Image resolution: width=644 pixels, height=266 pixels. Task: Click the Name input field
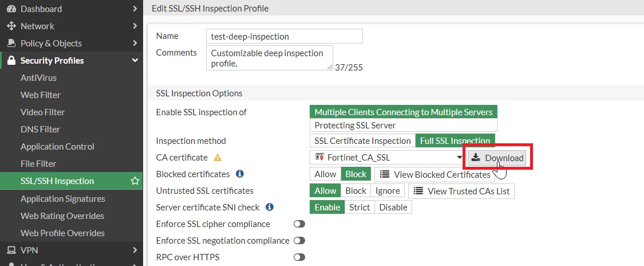(x=284, y=36)
